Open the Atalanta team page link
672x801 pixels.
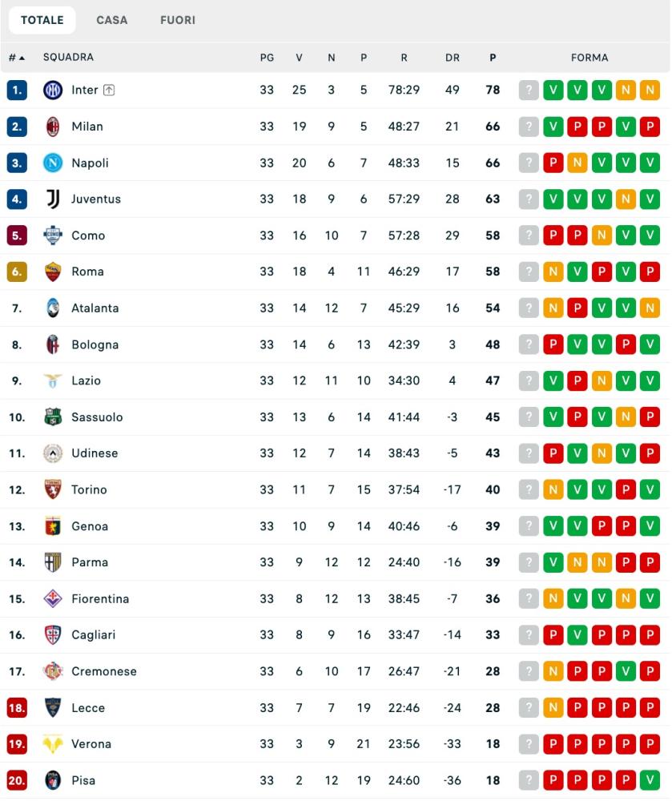pyautogui.click(x=95, y=308)
